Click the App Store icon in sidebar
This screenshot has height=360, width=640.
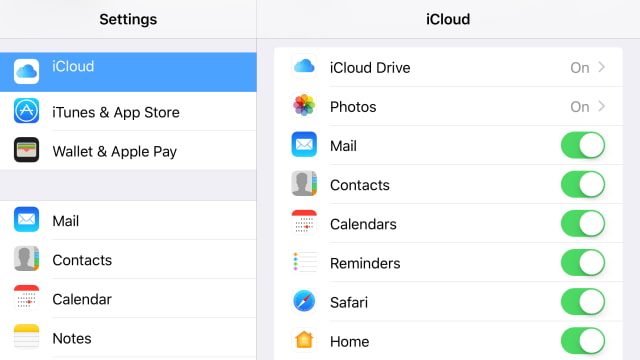[x=27, y=111]
